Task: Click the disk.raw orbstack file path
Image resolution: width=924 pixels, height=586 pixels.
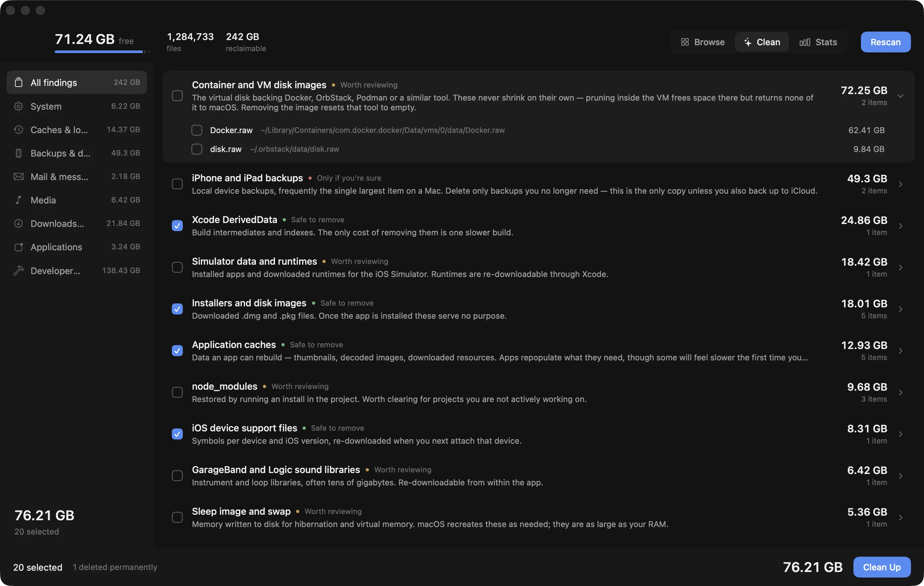Action: [x=294, y=149]
